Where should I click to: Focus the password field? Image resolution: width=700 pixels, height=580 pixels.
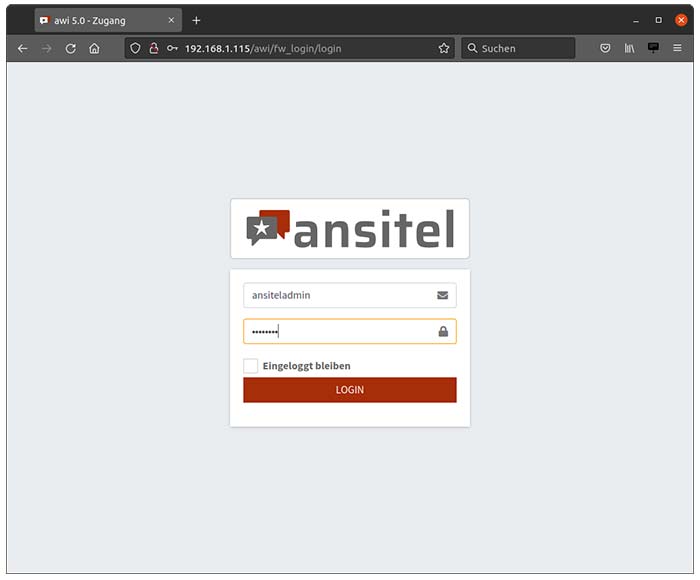pyautogui.click(x=350, y=331)
